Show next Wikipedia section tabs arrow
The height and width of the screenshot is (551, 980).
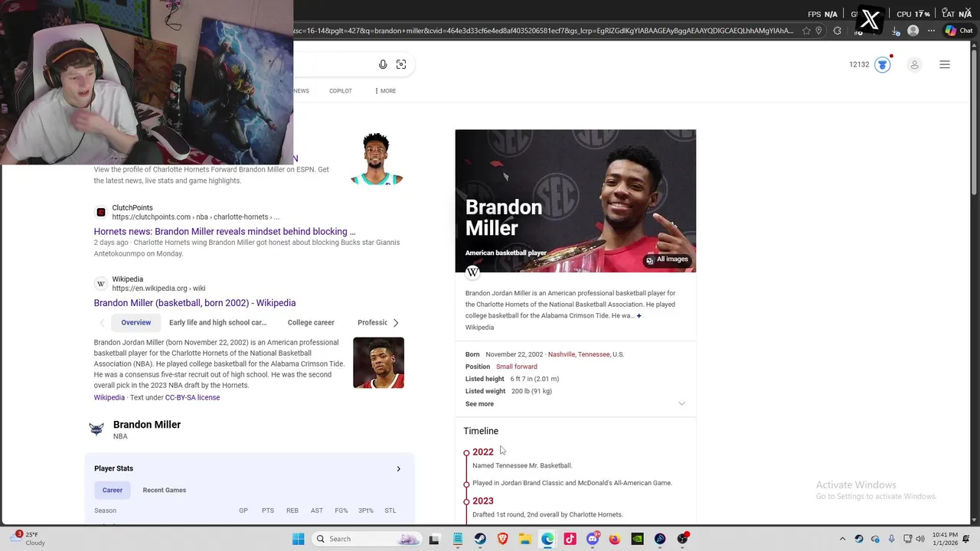(395, 322)
